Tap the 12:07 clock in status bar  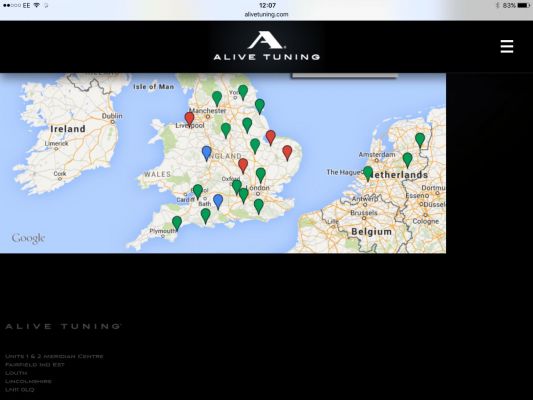pyautogui.click(x=267, y=5)
